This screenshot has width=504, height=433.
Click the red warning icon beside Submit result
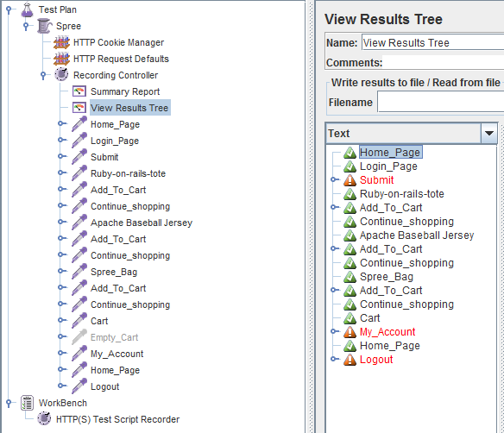coord(350,180)
